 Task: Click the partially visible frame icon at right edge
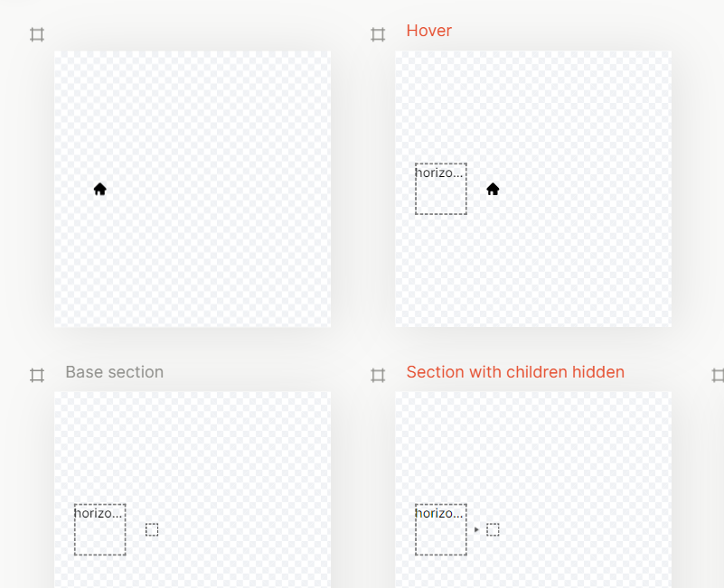[719, 375]
